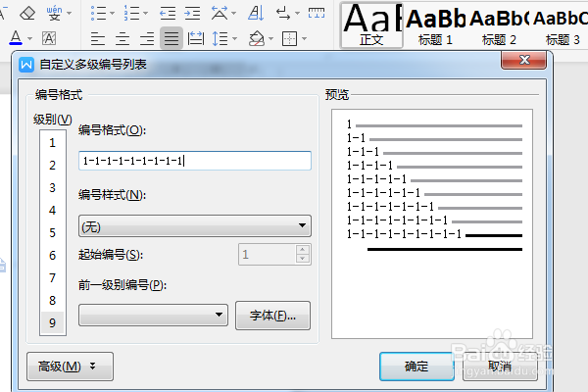Viewport: 588px width, 392px height.
Task: Open the shading color dropdown arrow
Action: (271, 38)
